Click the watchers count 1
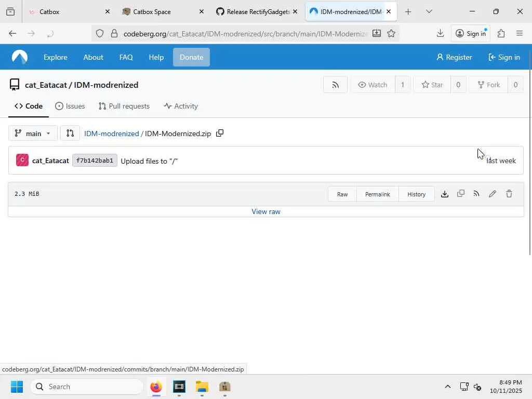 click(x=403, y=85)
